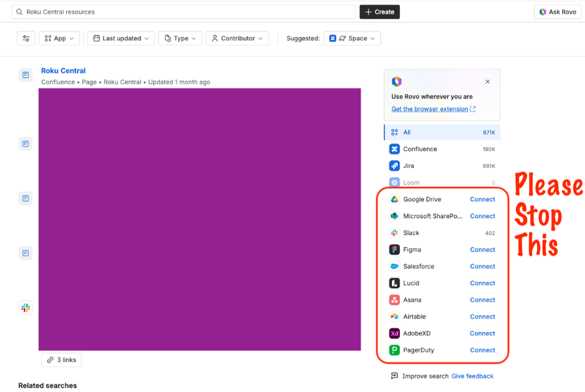
Task: Connect AdobeXD
Action: click(x=483, y=333)
